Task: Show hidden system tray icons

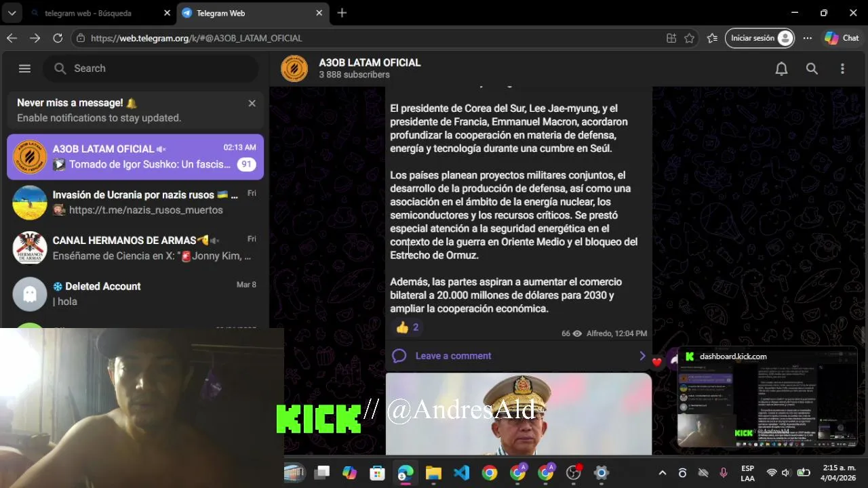Action: [x=663, y=473]
